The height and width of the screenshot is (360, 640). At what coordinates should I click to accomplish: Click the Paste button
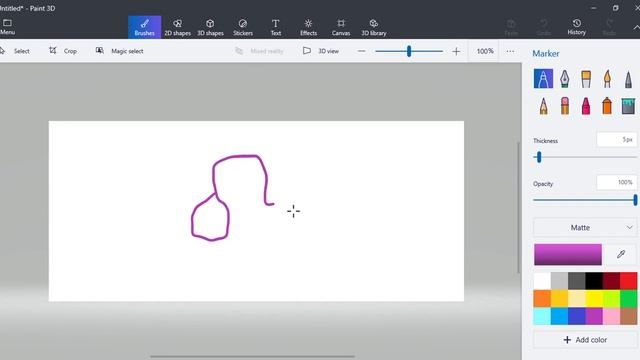511,27
